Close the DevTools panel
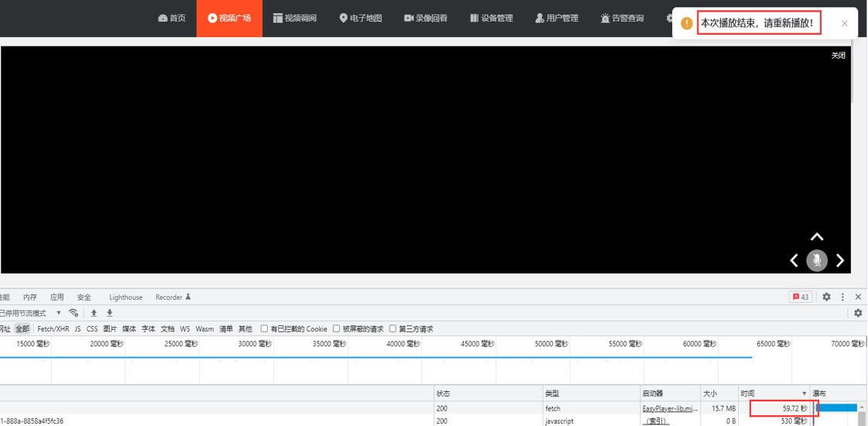 click(x=858, y=297)
